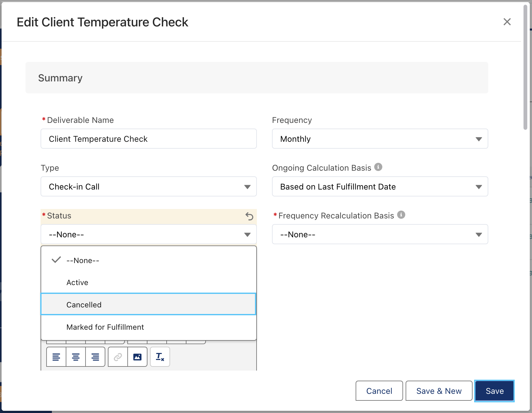Click the Save button

pyautogui.click(x=495, y=391)
